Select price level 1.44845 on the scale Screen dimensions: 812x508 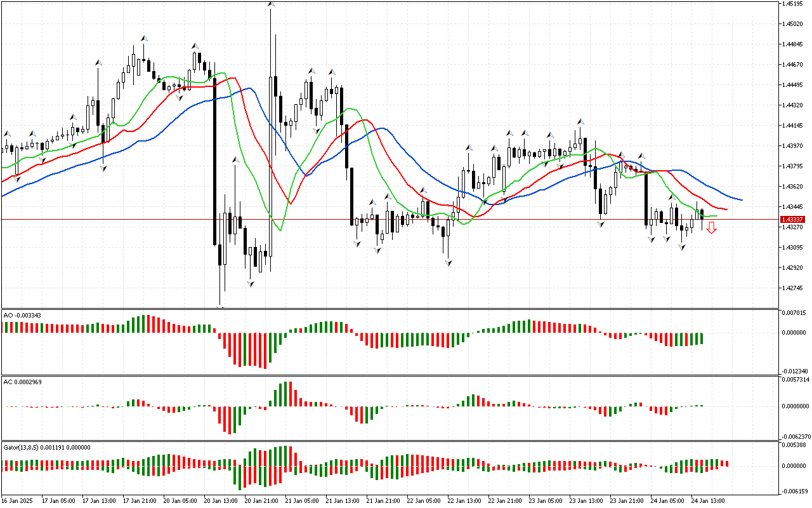click(794, 44)
